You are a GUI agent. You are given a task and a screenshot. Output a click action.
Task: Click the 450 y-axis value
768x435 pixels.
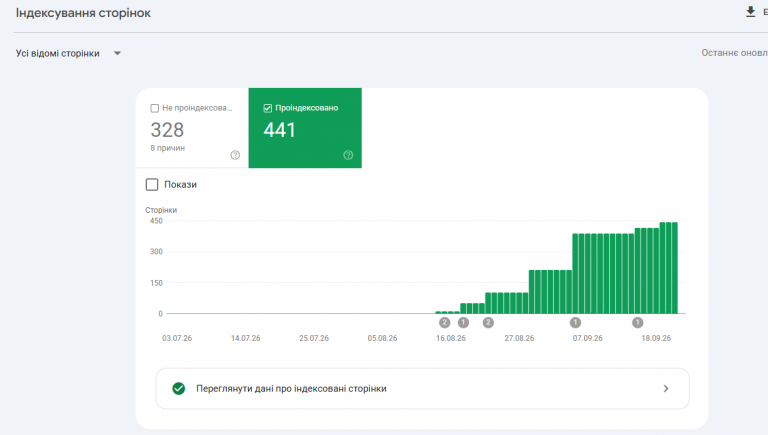coord(156,221)
